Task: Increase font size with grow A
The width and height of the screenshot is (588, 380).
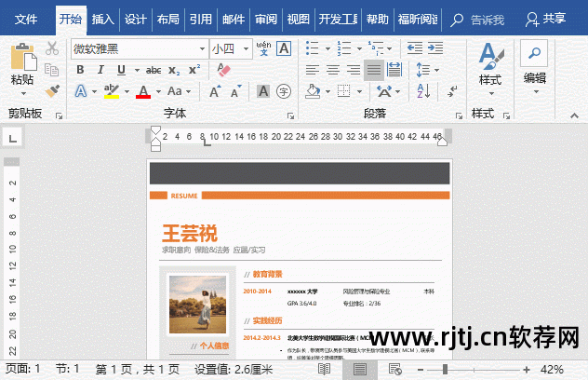Action: pyautogui.click(x=215, y=91)
